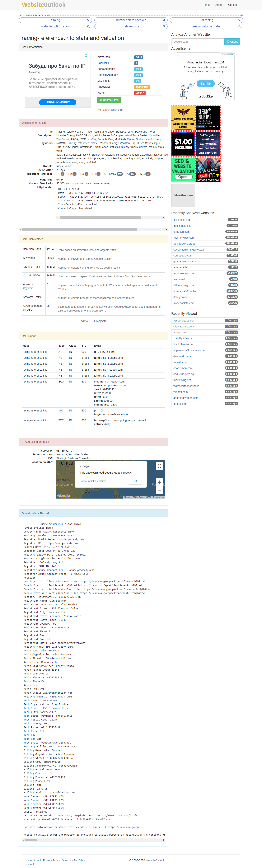Click the Pageviews badge 14.14K/Day
262x868 pixels.
click(x=142, y=87)
